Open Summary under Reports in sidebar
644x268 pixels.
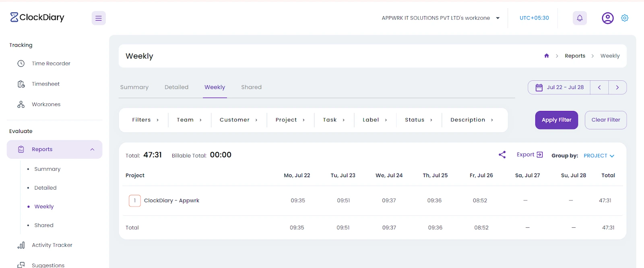(x=47, y=169)
